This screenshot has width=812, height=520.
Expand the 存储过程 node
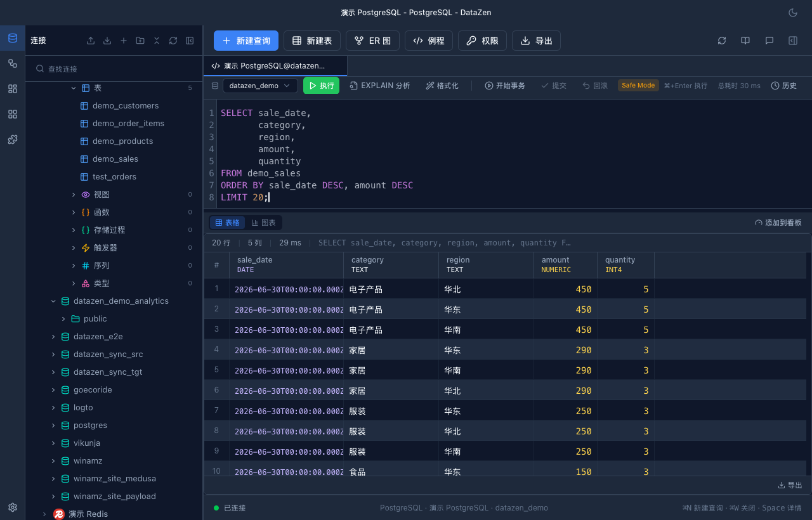74,230
